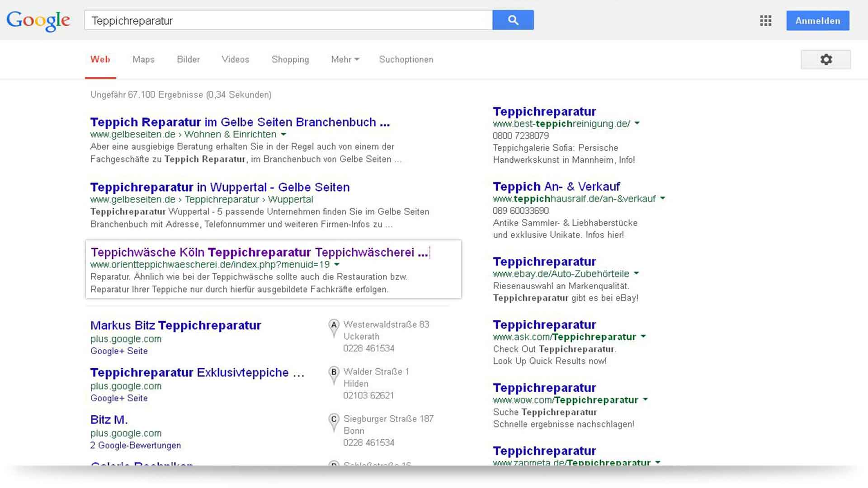Switch to the Web tab
The width and height of the screenshot is (868, 488).
coord(100,59)
